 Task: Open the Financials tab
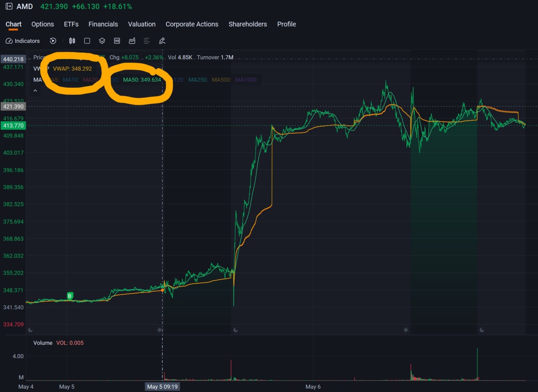(103, 24)
